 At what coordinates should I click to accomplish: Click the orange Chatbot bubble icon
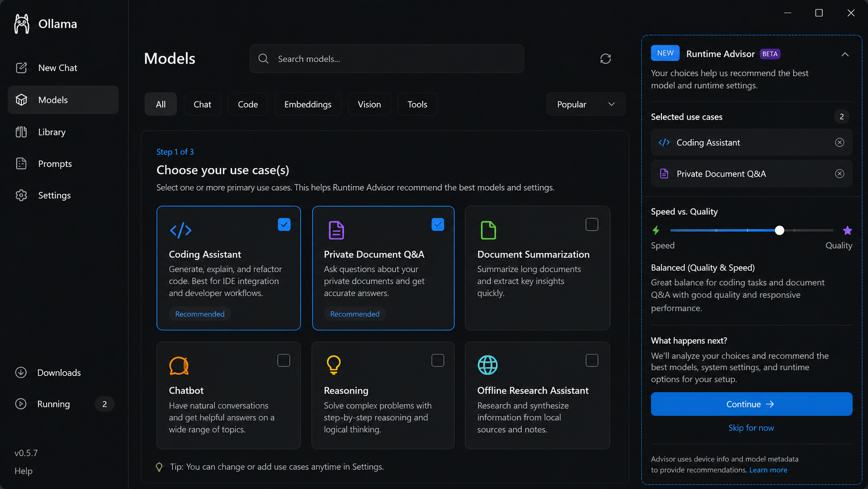[179, 366]
